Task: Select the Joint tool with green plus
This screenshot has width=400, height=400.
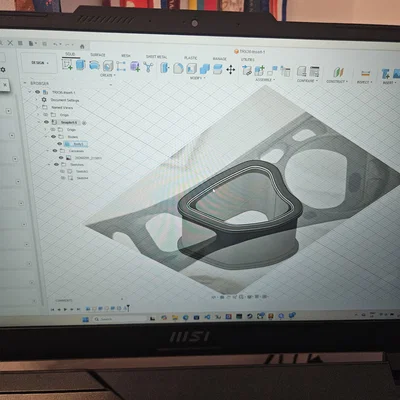Action: (259, 71)
